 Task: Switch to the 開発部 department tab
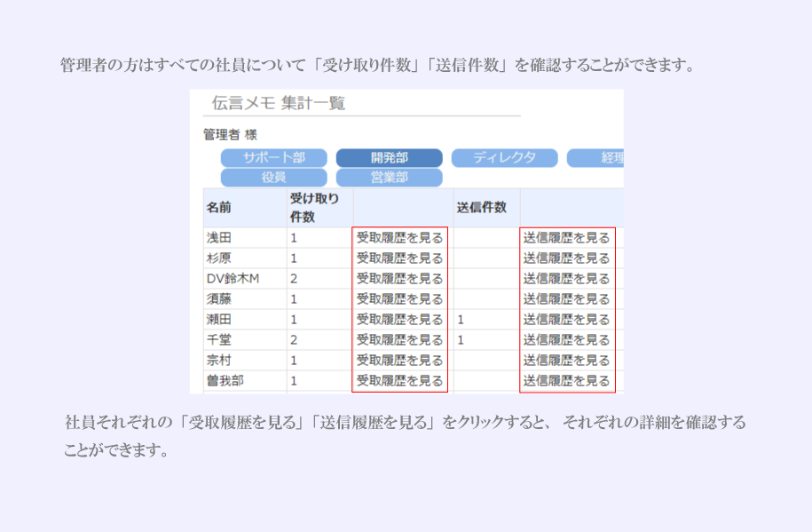pyautogui.click(x=390, y=157)
